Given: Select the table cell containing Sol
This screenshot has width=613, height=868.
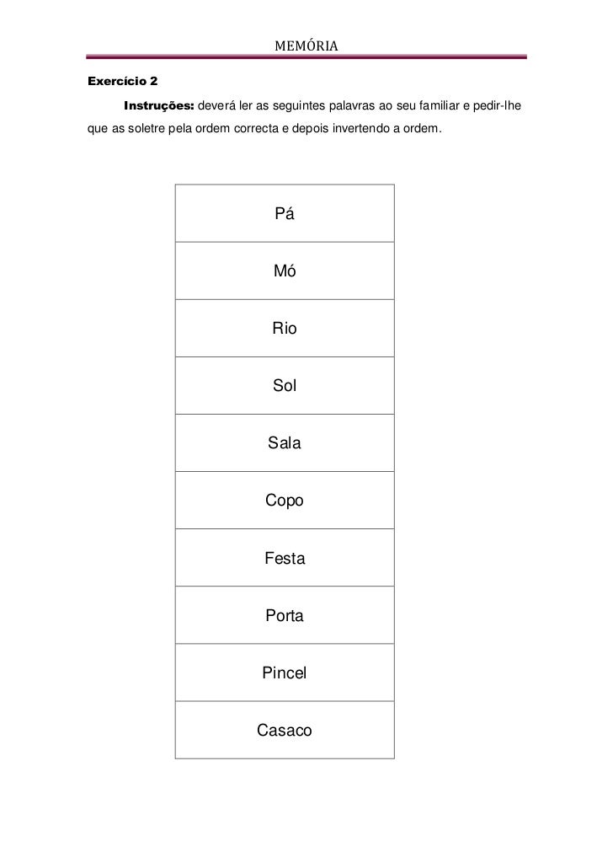Looking at the screenshot, I should (x=285, y=385).
